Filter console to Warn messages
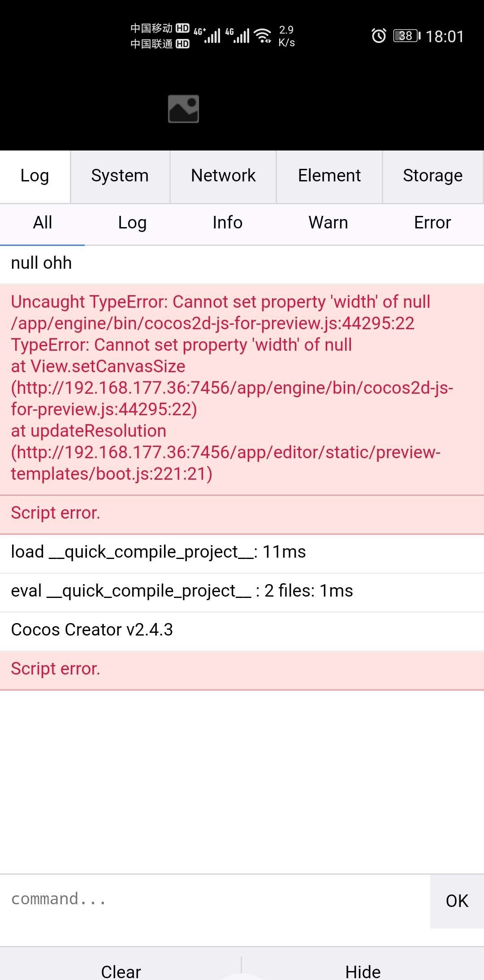 (x=328, y=223)
